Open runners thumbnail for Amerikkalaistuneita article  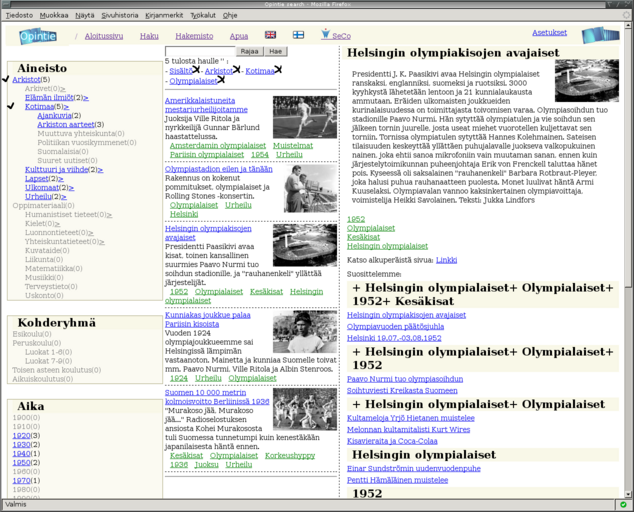point(305,117)
